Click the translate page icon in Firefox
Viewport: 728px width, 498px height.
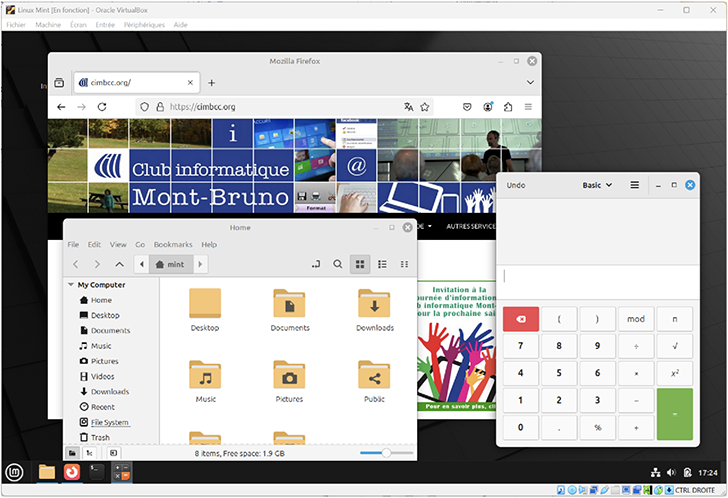tap(408, 106)
